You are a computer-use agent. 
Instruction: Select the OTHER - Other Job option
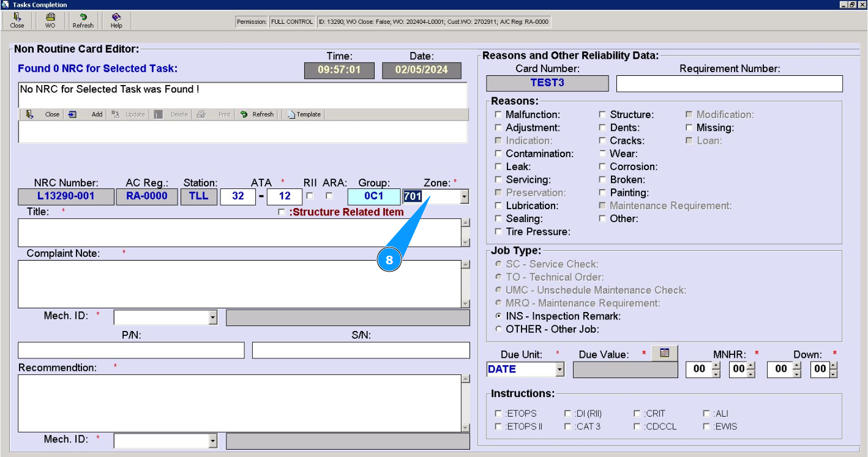coord(498,329)
